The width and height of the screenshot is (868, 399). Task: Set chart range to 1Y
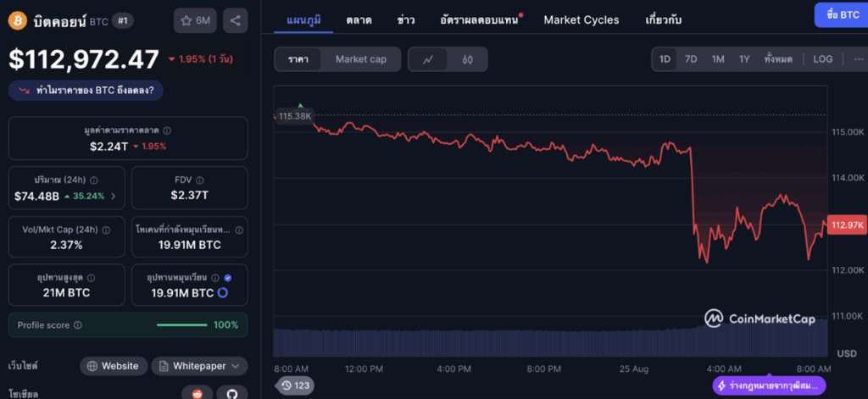(x=744, y=59)
